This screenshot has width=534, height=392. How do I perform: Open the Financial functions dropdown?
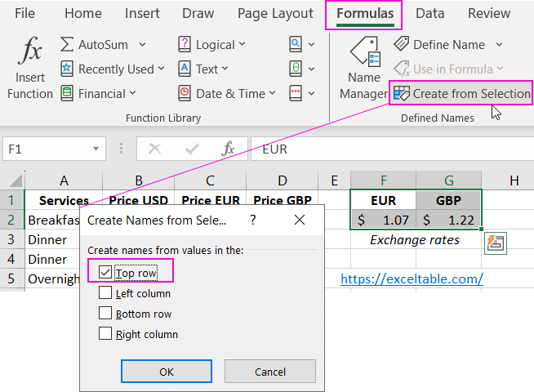(131, 93)
